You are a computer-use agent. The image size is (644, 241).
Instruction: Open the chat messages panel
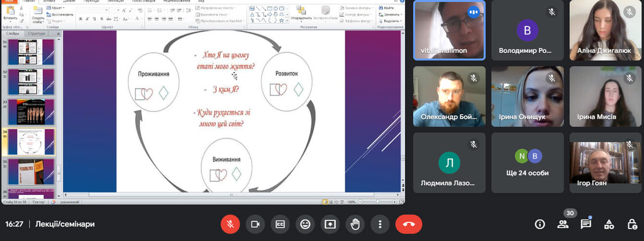[586, 224]
